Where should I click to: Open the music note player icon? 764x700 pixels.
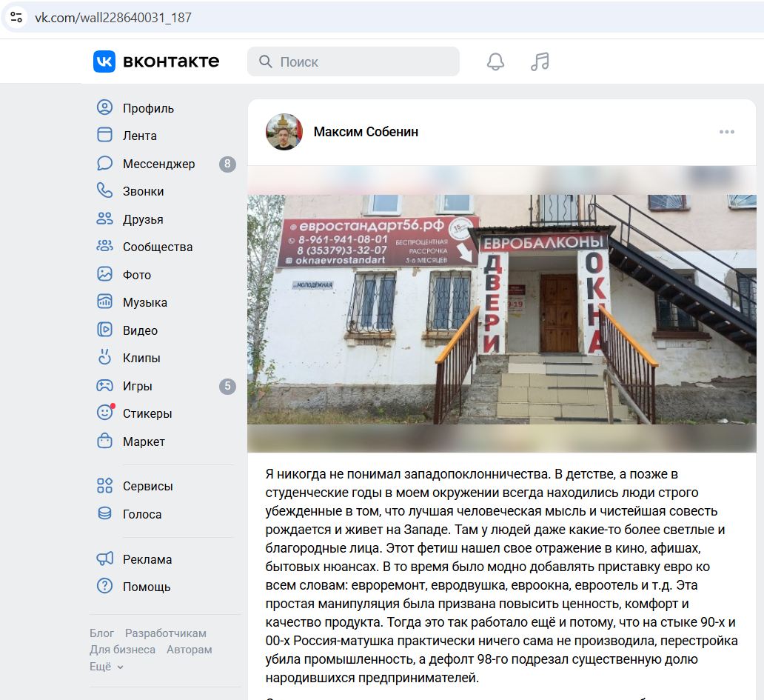pos(540,62)
